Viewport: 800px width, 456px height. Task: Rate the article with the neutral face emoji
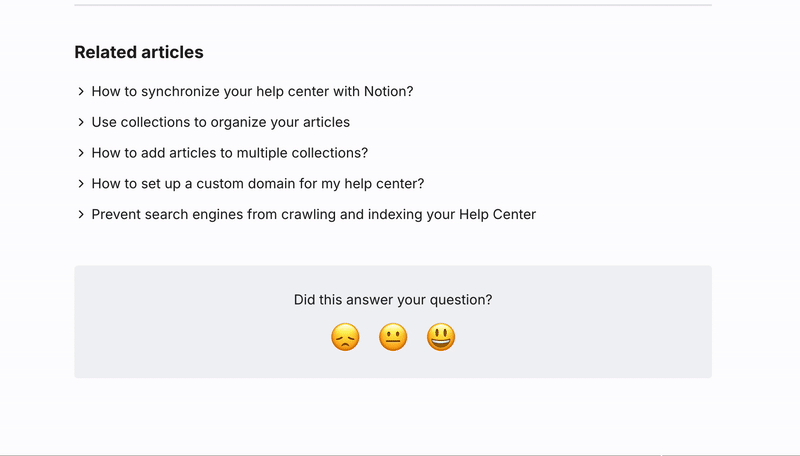point(393,337)
